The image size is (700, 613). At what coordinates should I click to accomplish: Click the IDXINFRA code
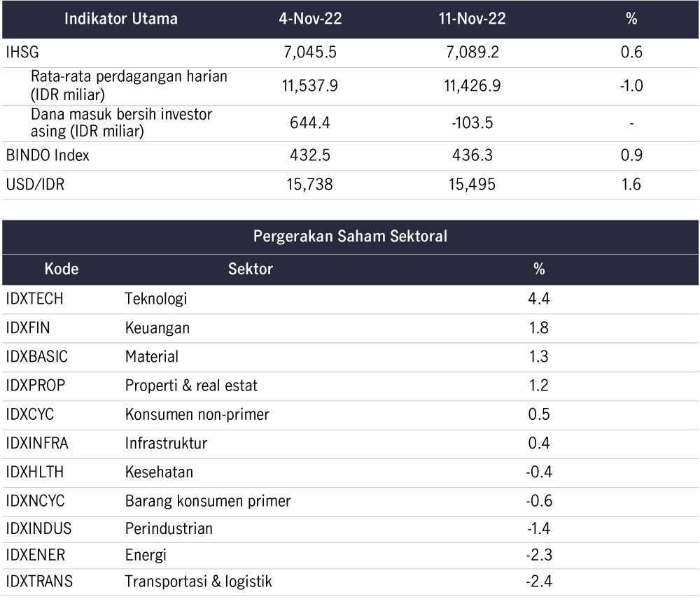37,444
